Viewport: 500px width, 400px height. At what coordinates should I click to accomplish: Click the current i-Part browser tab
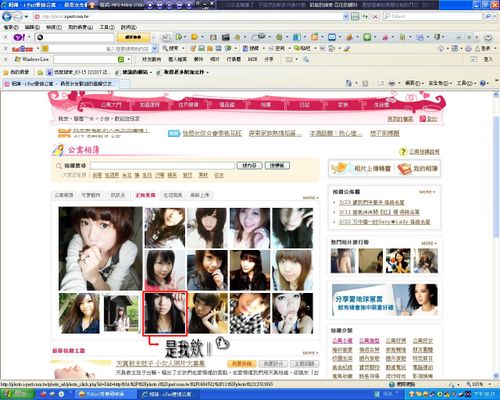pos(62,84)
